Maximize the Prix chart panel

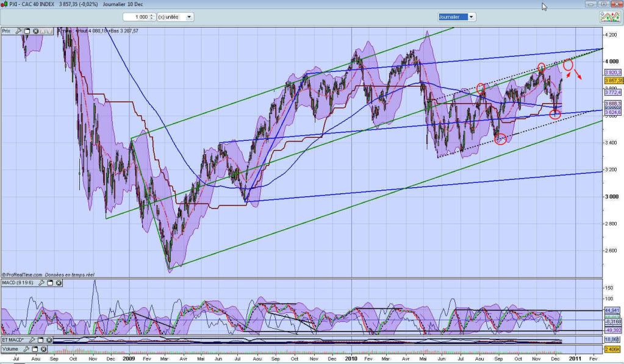27,30
